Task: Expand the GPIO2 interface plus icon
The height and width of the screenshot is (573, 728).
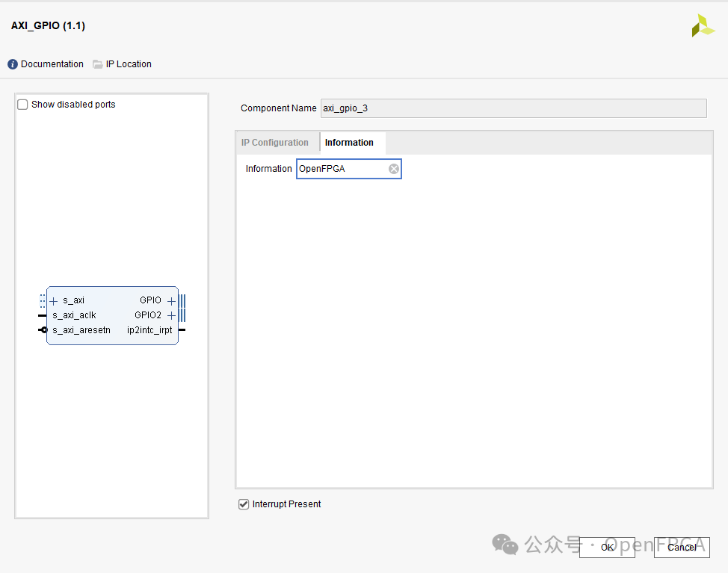Action: pyautogui.click(x=171, y=316)
